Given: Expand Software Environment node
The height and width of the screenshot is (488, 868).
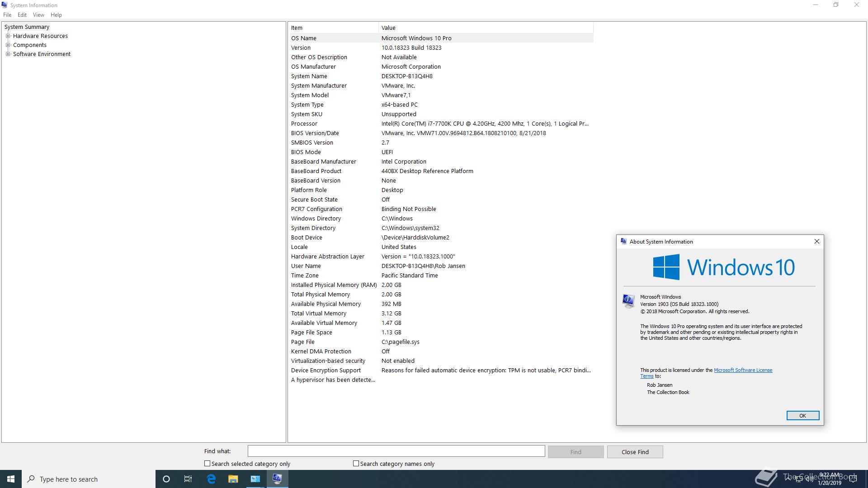Looking at the screenshot, I should click(8, 54).
